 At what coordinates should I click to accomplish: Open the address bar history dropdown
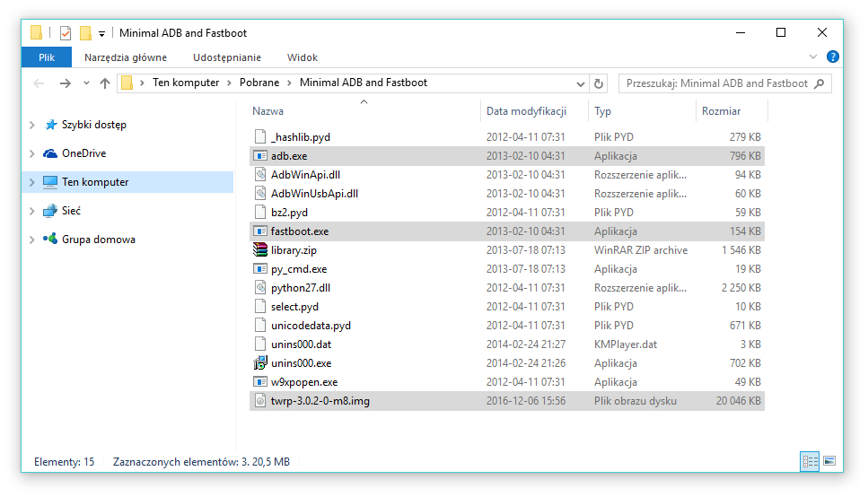pyautogui.click(x=580, y=83)
